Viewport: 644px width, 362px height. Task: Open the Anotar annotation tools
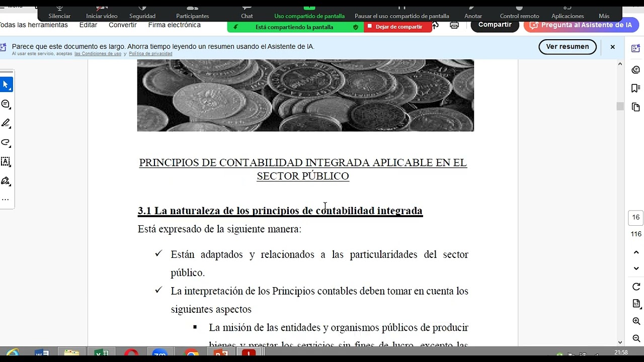(473, 13)
